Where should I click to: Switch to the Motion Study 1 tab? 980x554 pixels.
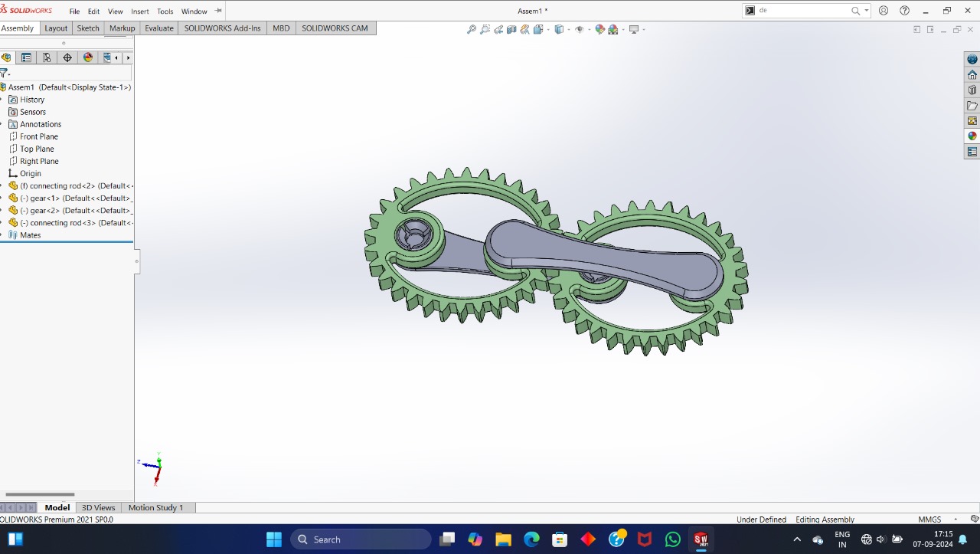click(x=155, y=507)
